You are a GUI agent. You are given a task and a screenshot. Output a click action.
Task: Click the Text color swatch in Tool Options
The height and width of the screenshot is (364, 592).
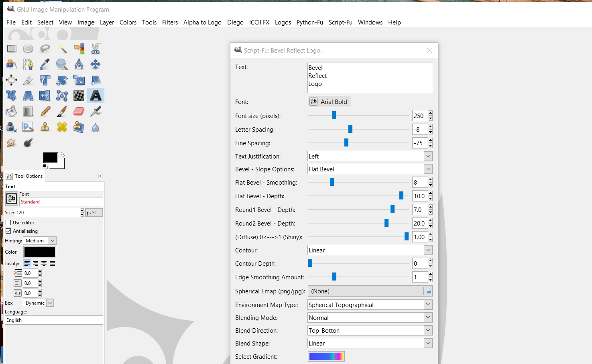(40, 252)
